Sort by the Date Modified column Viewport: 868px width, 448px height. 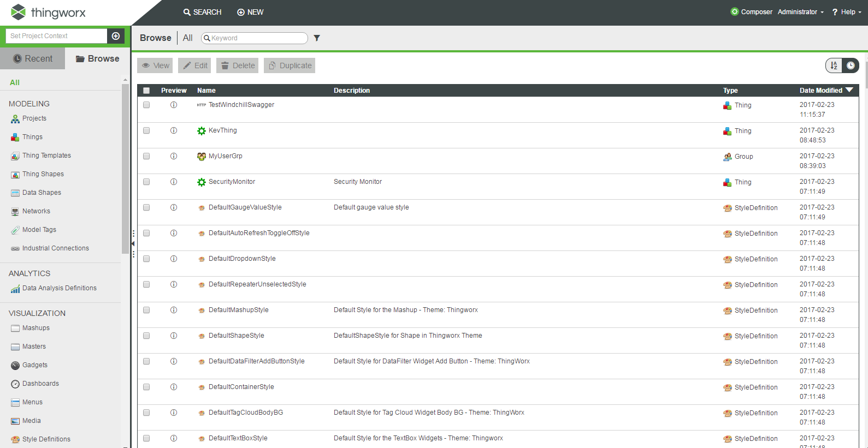point(826,91)
